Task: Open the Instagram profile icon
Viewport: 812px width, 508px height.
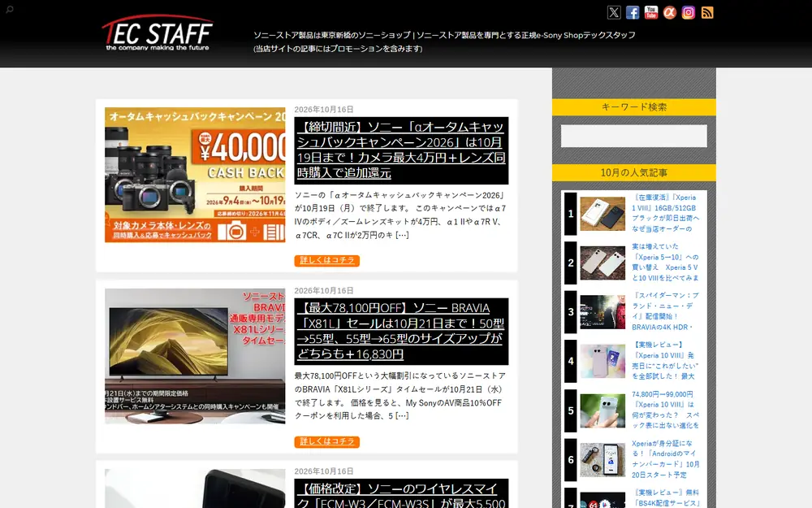Action: (689, 12)
